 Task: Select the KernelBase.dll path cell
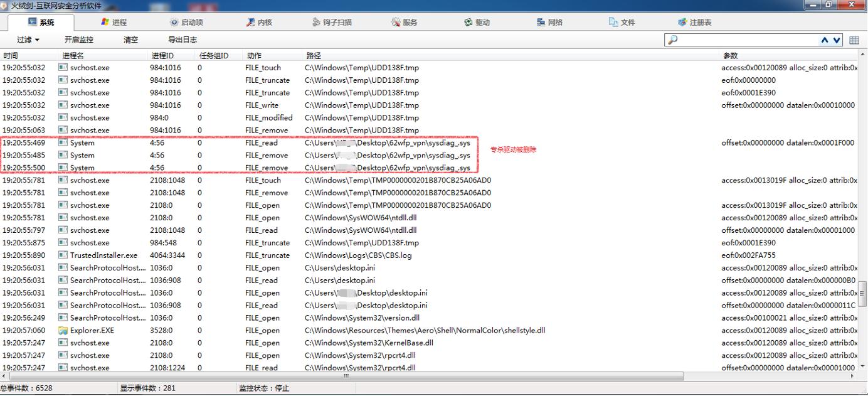[x=369, y=343]
